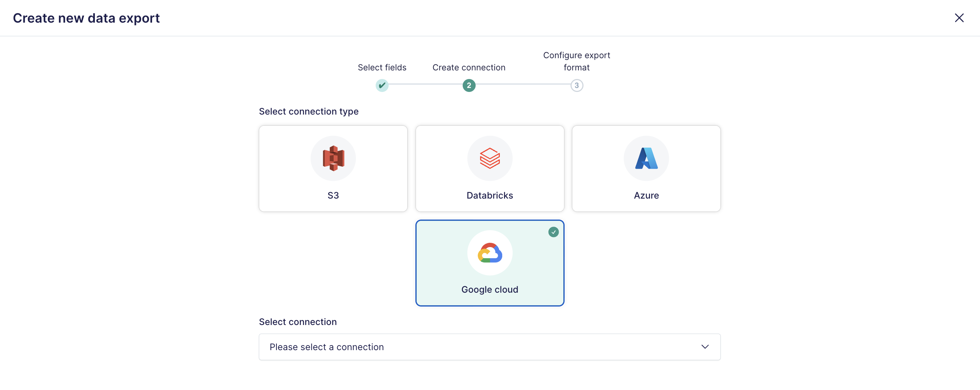
Task: Open the Please select a connection dropdown
Action: click(490, 347)
